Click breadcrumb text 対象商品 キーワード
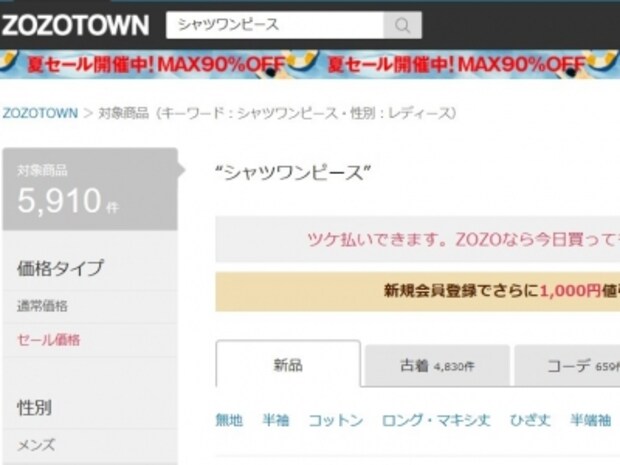Image resolution: width=620 pixels, height=465 pixels. tap(277, 113)
